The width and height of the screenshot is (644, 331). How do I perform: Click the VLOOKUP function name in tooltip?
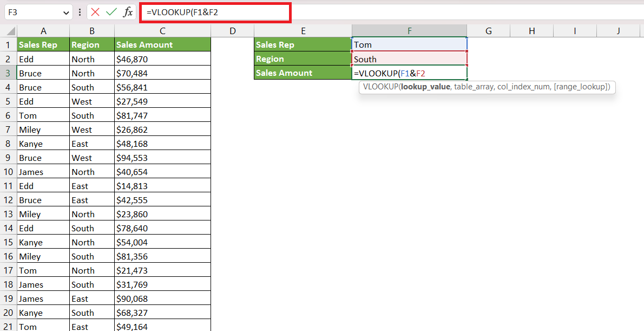tap(381, 87)
